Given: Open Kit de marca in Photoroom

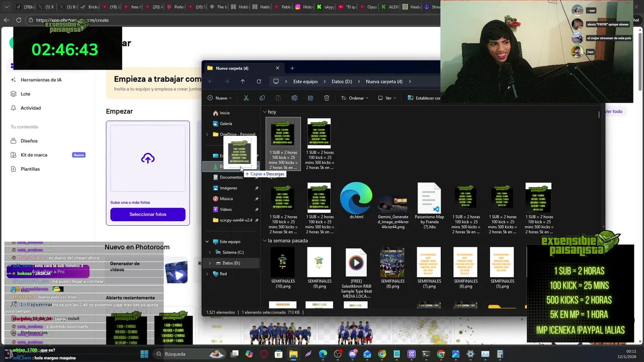Looking at the screenshot, I should point(34,155).
